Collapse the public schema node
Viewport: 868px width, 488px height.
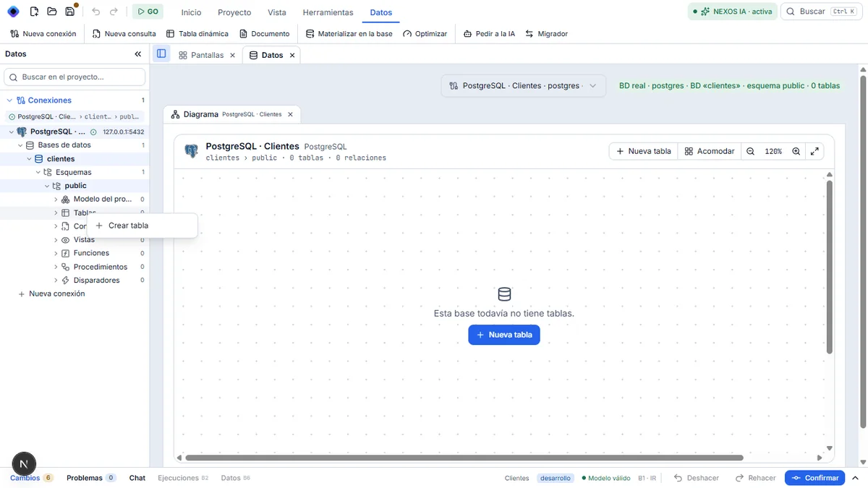[47, 186]
